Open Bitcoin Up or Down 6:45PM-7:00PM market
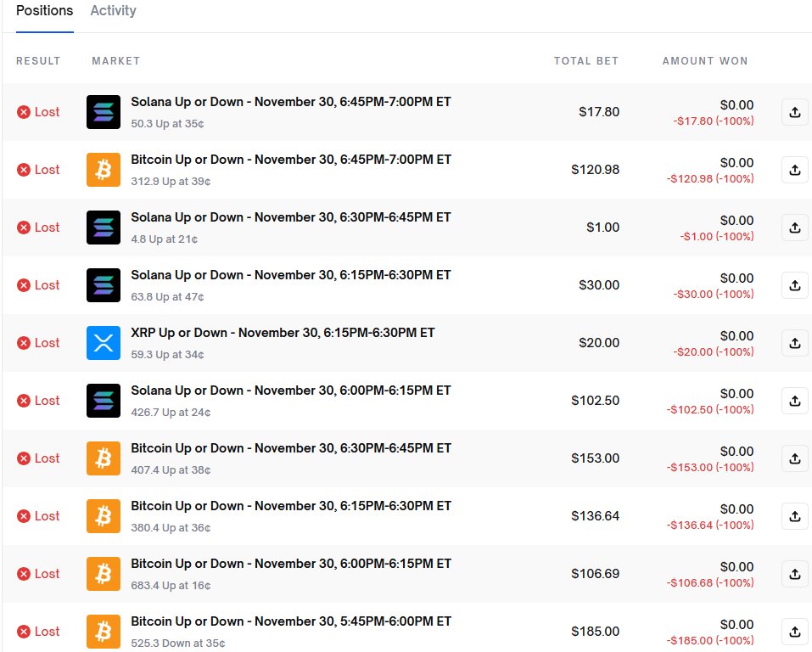812x652 pixels. click(x=291, y=159)
